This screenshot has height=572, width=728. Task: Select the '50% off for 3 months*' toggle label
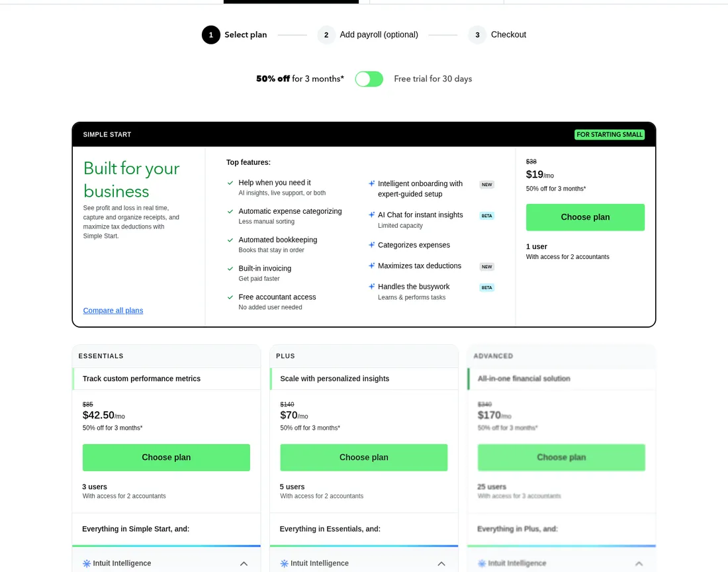[x=300, y=79]
